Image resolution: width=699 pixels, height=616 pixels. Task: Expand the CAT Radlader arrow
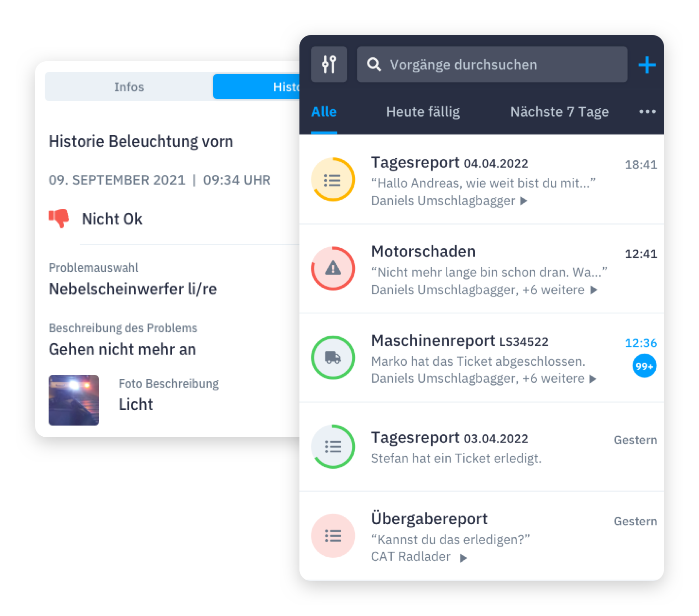click(x=464, y=558)
